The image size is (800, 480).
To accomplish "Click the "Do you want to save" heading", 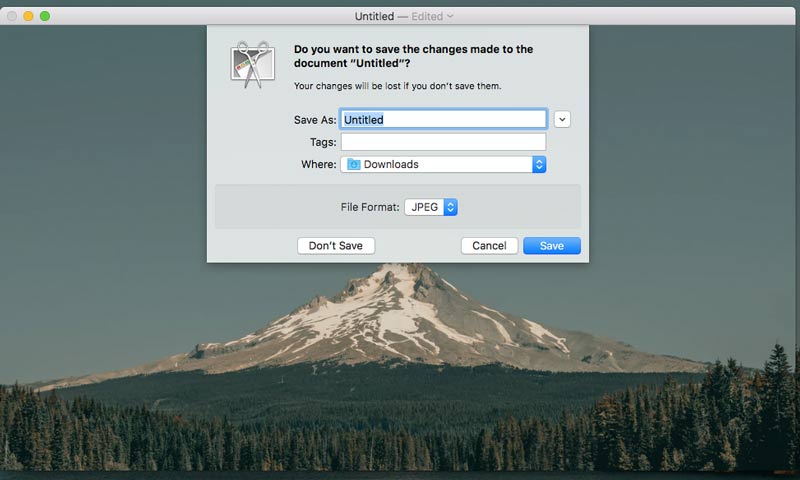I will click(x=413, y=56).
